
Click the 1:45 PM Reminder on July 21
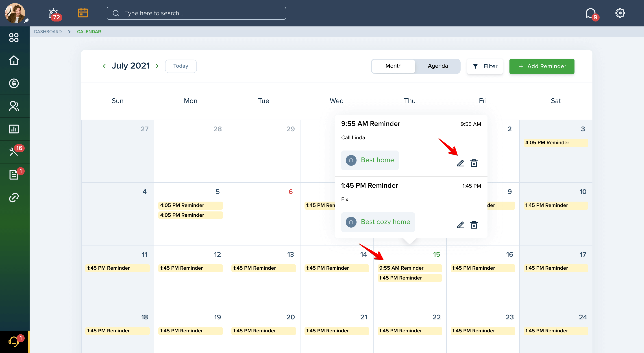pos(337,331)
